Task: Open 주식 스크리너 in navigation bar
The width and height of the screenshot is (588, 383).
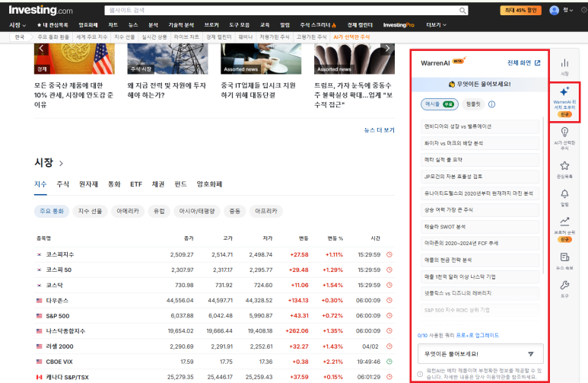Action: (x=318, y=25)
